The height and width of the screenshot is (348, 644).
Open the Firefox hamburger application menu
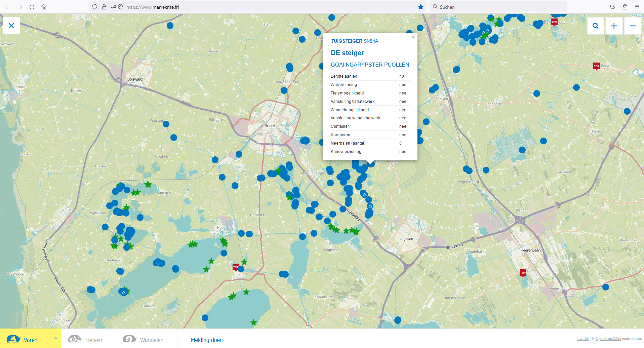pyautogui.click(x=637, y=7)
